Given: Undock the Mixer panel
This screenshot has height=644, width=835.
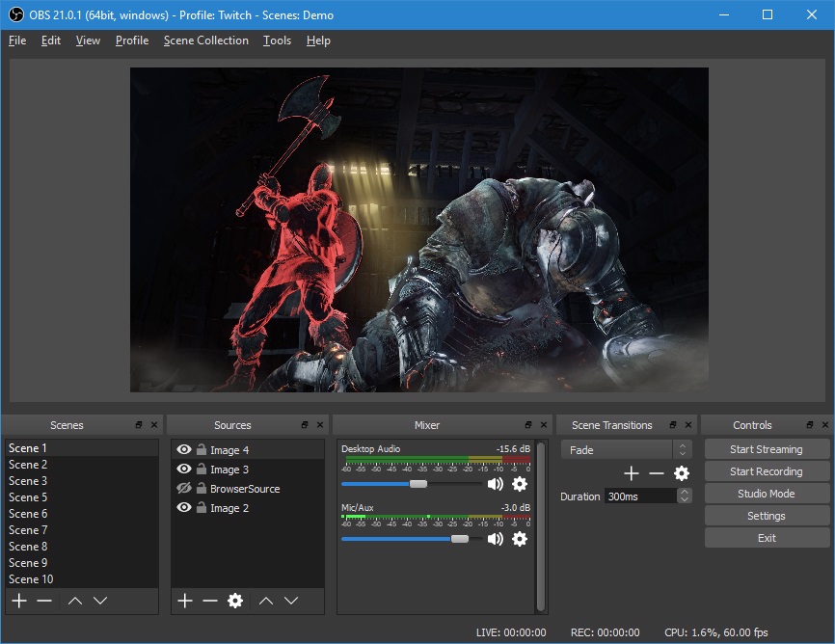Looking at the screenshot, I should [x=527, y=424].
